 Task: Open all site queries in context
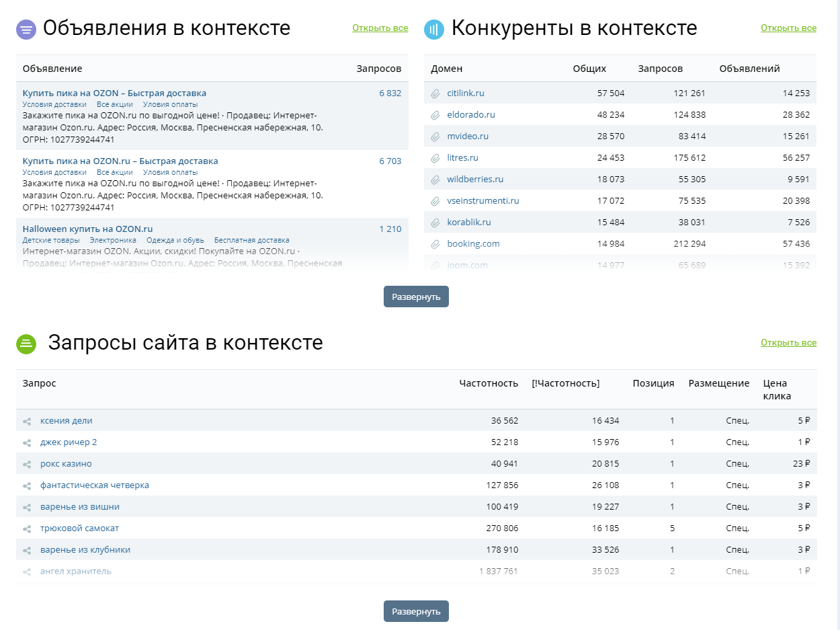click(x=788, y=343)
